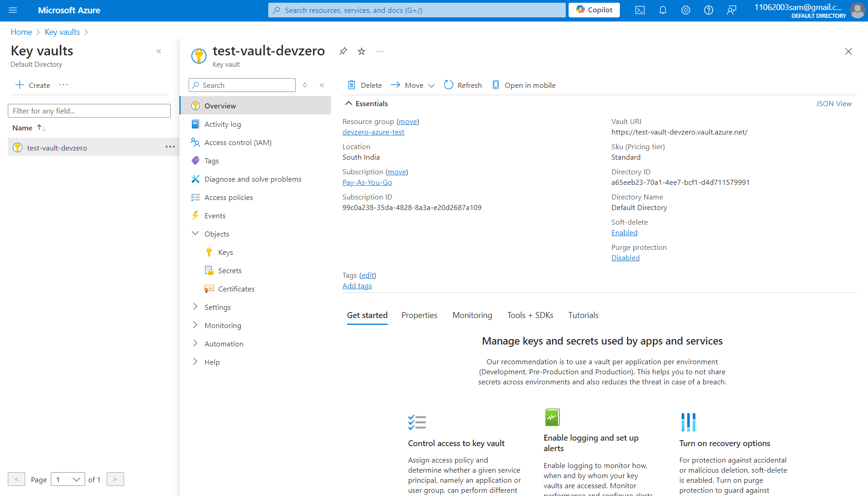Select test-vault-devzero in the vault list
Screen dimensions: 868x496
57,148
